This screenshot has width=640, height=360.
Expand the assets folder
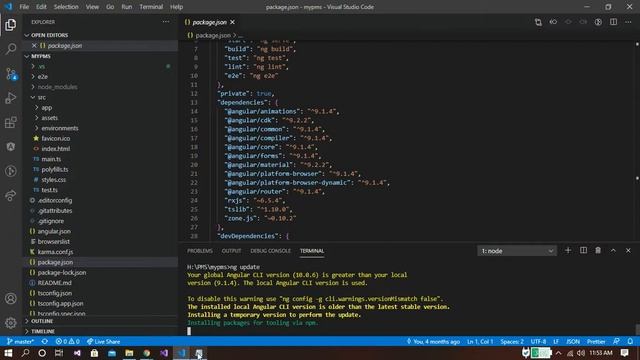[100, 118]
